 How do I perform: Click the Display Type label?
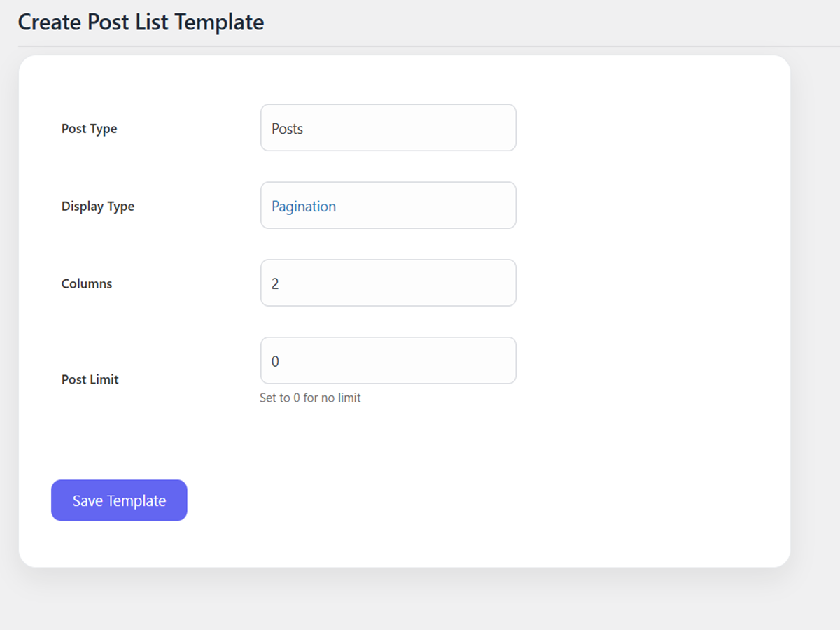98,206
